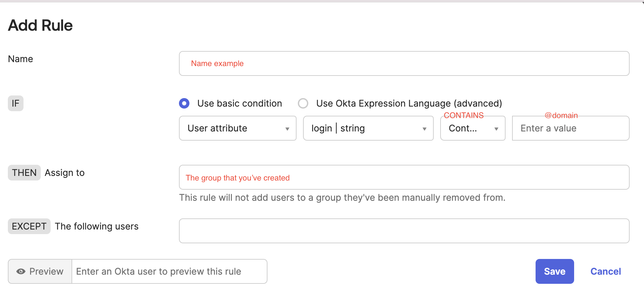This screenshot has width=644, height=291.
Task: Focus the Enter a value field
Action: point(571,128)
